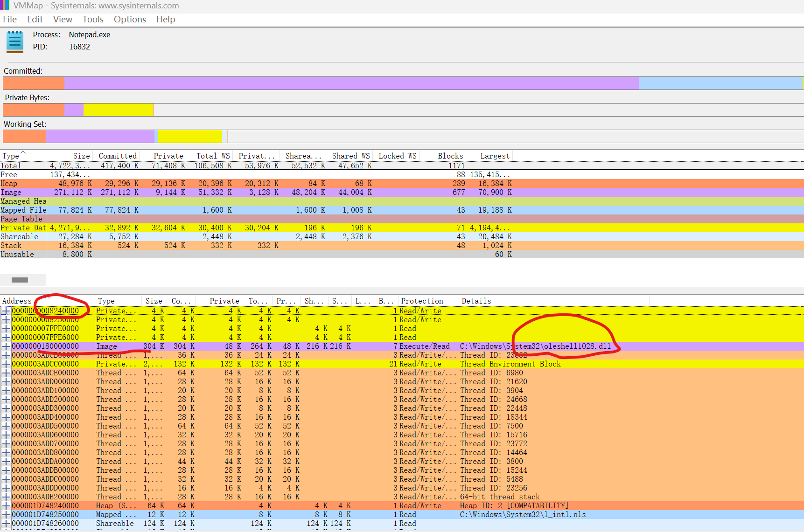Viewport: 804px width, 532px height.
Task: Select the Unusable type row
Action: 402,255
